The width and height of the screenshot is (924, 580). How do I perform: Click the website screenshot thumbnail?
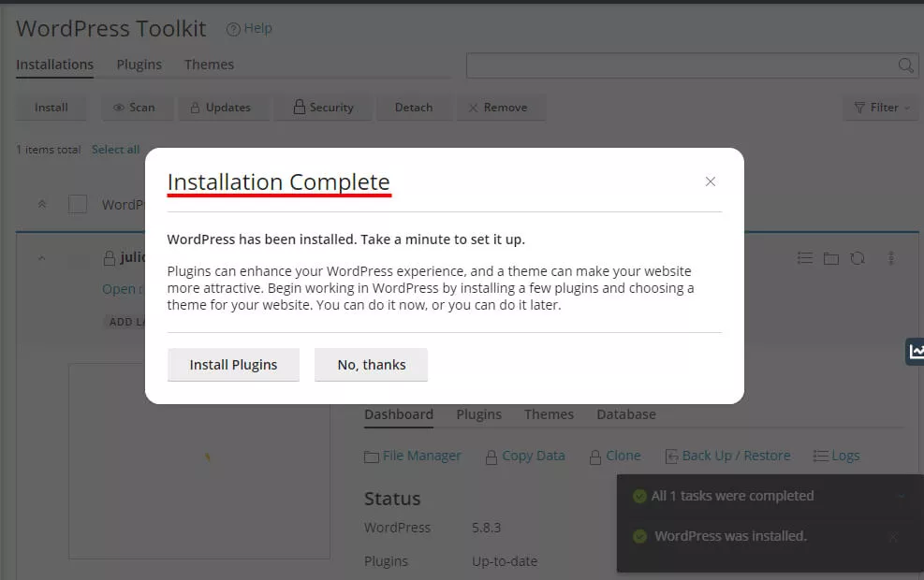point(199,461)
